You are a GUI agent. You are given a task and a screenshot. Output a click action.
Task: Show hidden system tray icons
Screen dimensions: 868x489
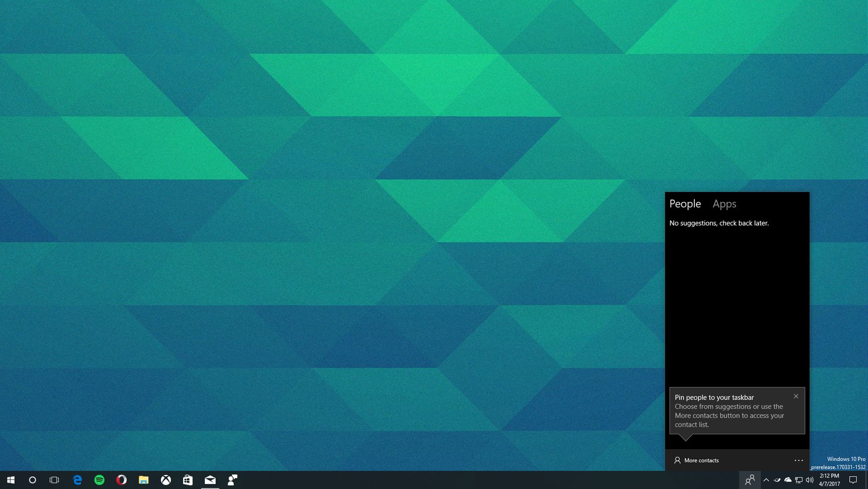tap(766, 480)
